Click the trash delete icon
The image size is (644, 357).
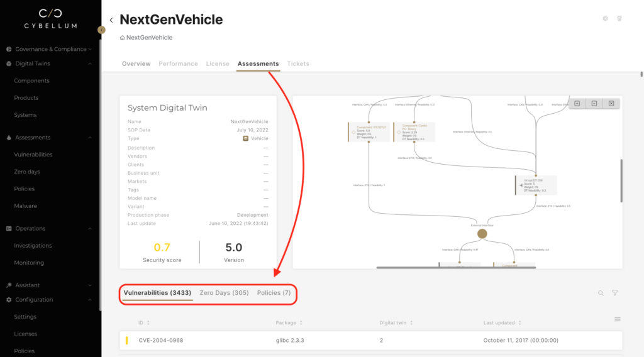[619, 19]
